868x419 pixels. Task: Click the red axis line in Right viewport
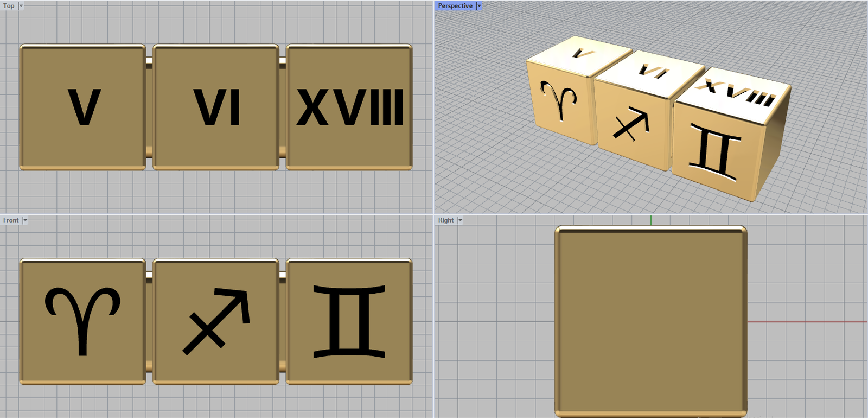[x=807, y=322]
